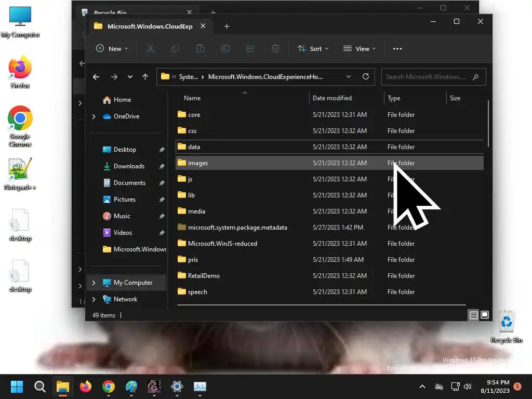532x399 pixels.
Task: Click the Paint icon in taskbar
Action: click(x=131, y=387)
